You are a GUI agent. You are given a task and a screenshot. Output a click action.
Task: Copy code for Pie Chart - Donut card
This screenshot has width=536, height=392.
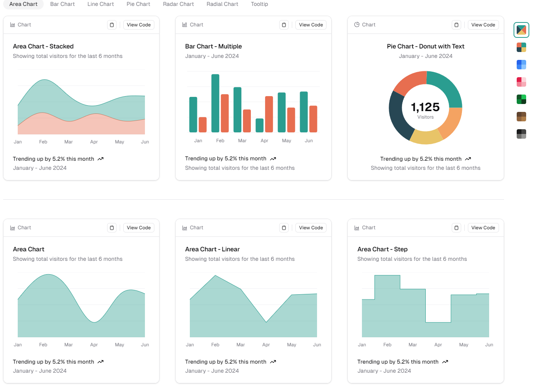coord(456,25)
